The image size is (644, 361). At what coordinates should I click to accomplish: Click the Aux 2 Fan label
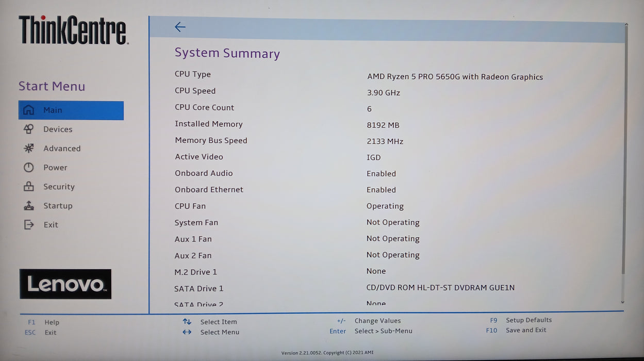(x=193, y=256)
